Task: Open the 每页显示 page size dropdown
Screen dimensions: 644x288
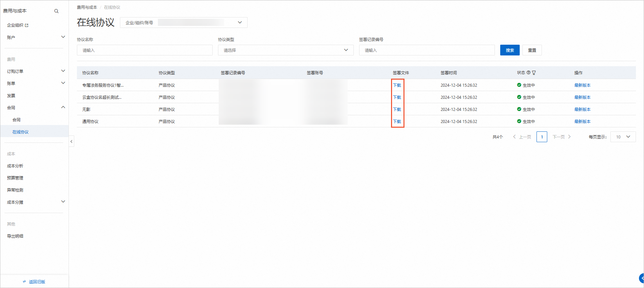Action: point(623,137)
